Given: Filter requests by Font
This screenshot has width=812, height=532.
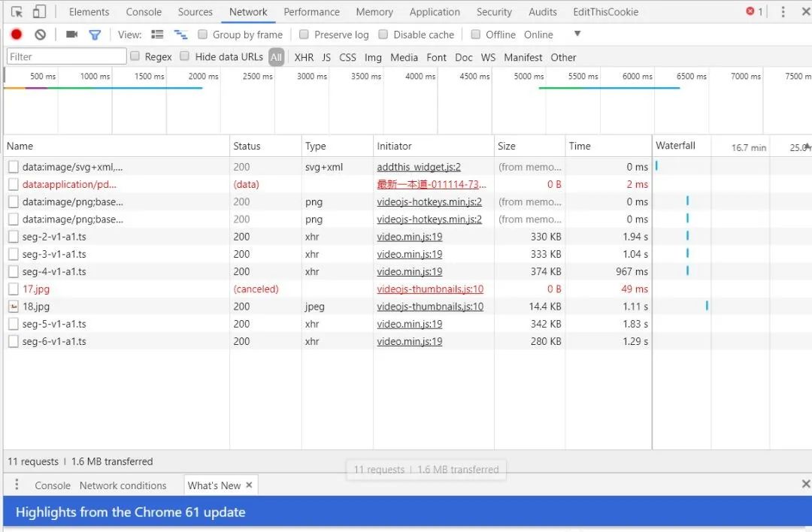Looking at the screenshot, I should click(x=437, y=57).
